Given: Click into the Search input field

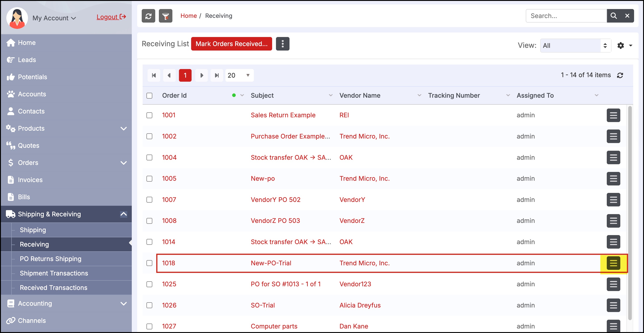Looking at the screenshot, I should [x=566, y=16].
